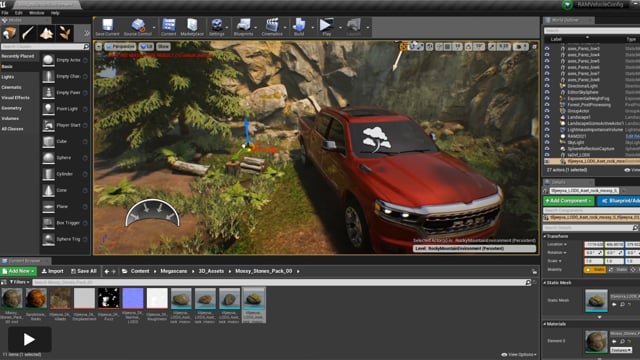Toggle visibility of SphereReflectionCapture actor
Viewport: 640px width, 360px height.
pyautogui.click(x=547, y=149)
